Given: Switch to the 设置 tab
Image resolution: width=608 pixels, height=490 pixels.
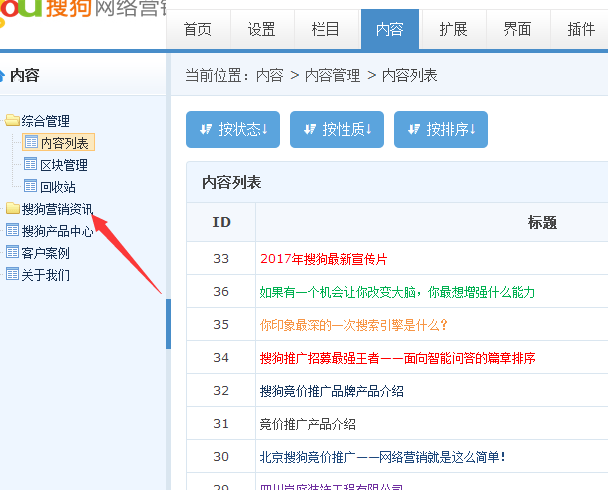Looking at the screenshot, I should (262, 29).
